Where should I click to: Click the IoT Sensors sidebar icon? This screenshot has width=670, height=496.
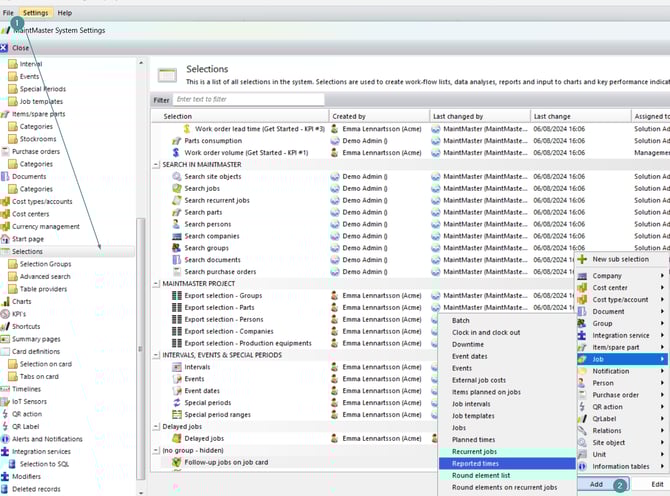tap(6, 400)
